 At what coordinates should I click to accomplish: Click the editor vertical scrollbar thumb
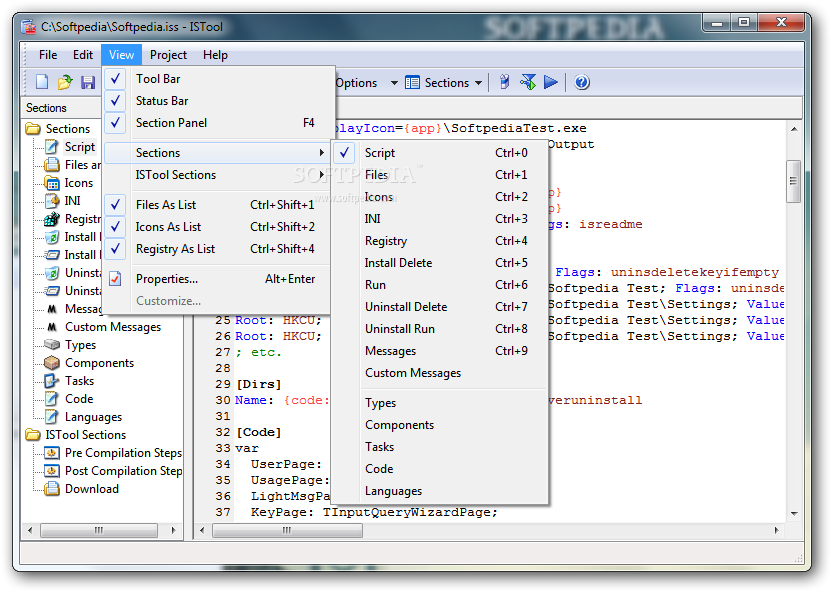coord(793,181)
